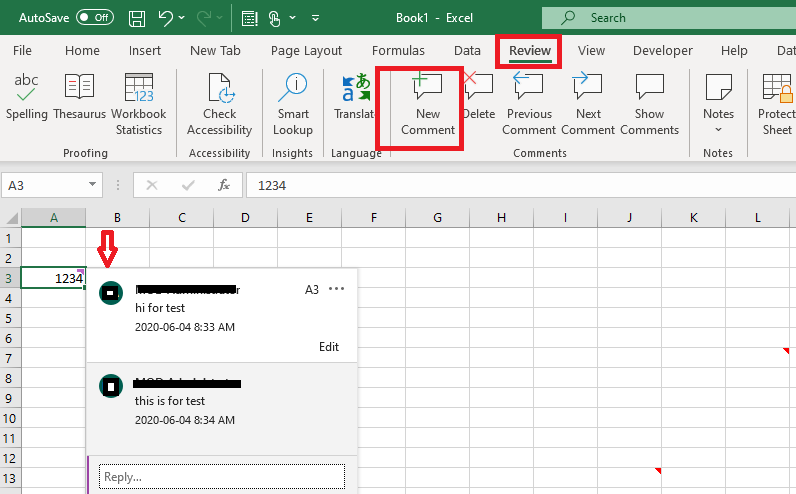Click Protect Sheet

[x=777, y=104]
